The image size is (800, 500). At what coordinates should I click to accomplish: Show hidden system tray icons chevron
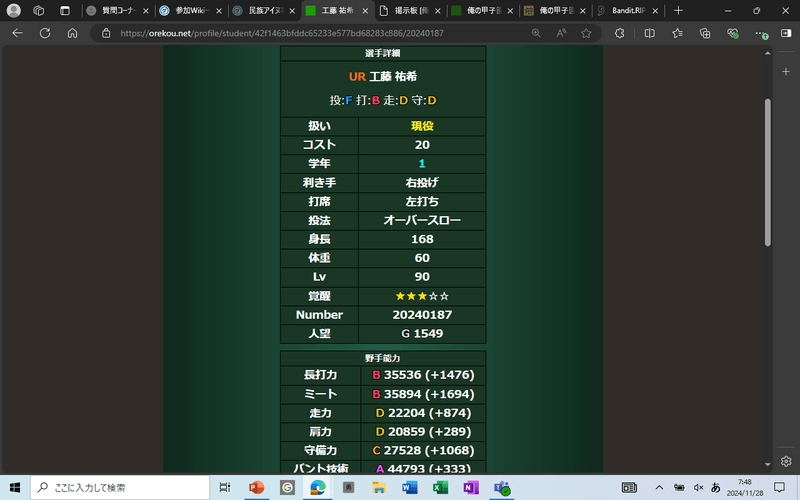click(659, 487)
